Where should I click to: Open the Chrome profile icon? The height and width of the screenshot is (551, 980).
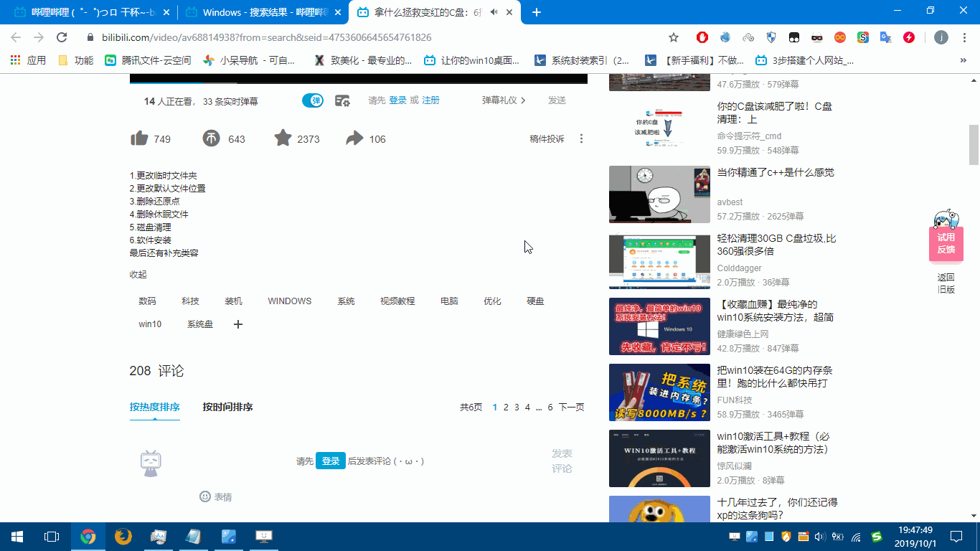coord(940,36)
